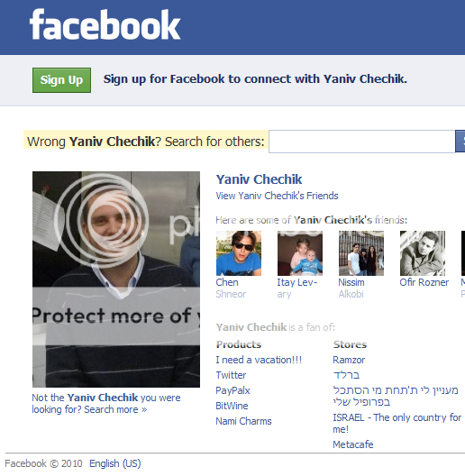Open the PayPalx product link
Screen dimensions: 465x476
pos(232,390)
